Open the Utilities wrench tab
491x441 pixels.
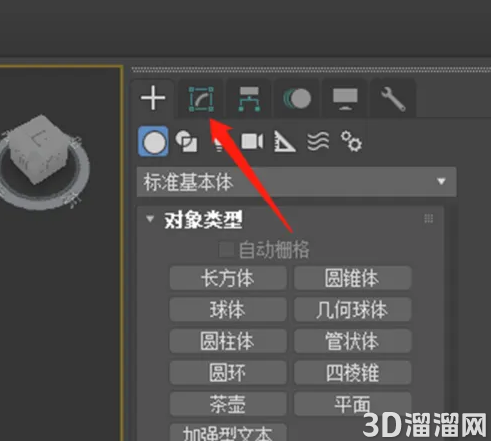click(x=393, y=99)
